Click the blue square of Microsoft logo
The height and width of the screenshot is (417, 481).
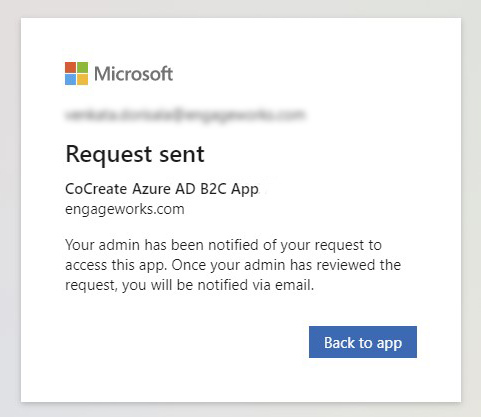70,79
